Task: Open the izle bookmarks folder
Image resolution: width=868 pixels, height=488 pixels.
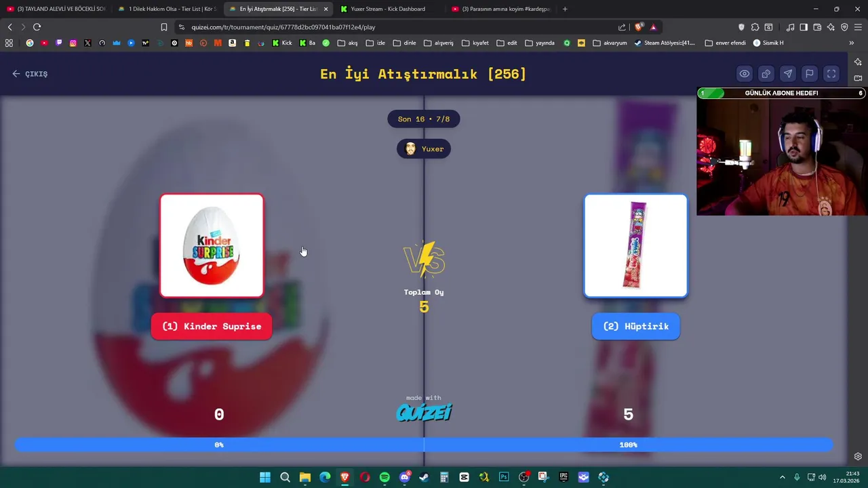Action: pyautogui.click(x=375, y=43)
